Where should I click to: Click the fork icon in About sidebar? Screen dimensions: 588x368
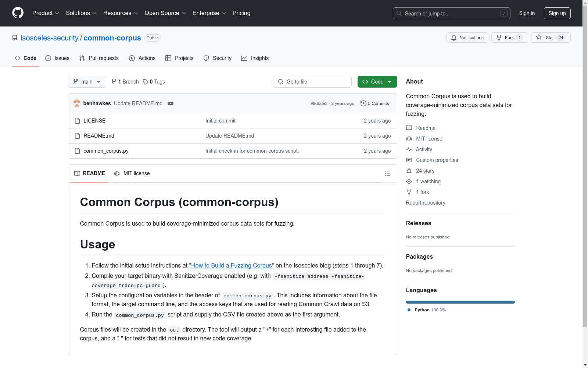(x=409, y=192)
